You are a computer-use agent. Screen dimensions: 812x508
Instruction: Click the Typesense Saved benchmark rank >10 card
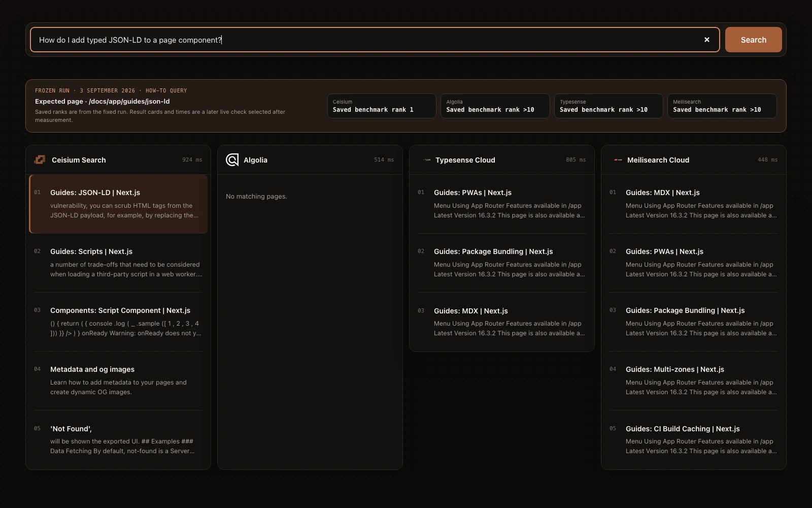tap(608, 106)
